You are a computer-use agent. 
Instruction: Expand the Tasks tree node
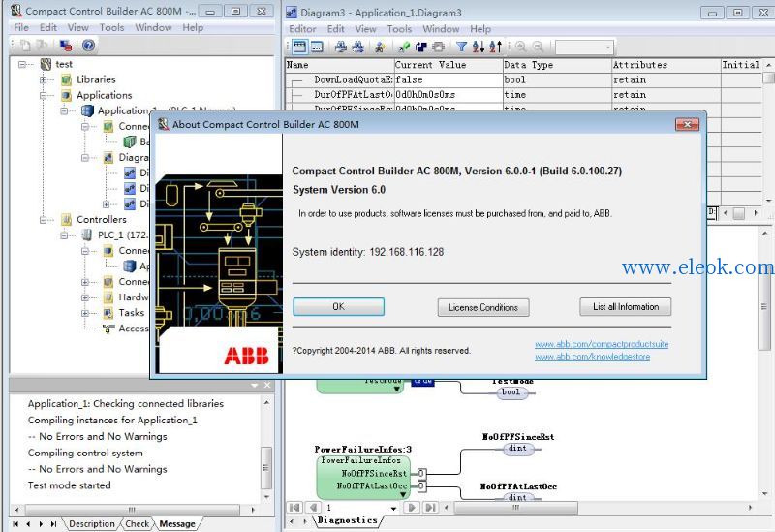85,313
